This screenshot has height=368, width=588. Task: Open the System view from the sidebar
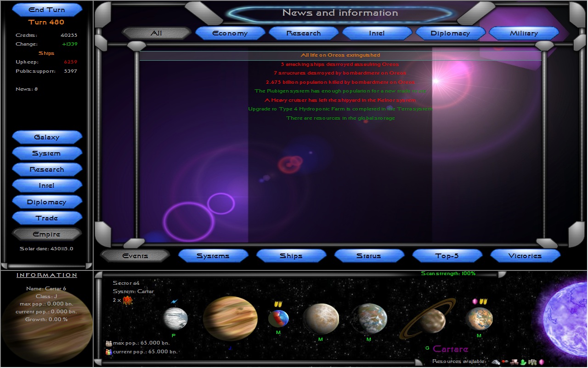[47, 153]
